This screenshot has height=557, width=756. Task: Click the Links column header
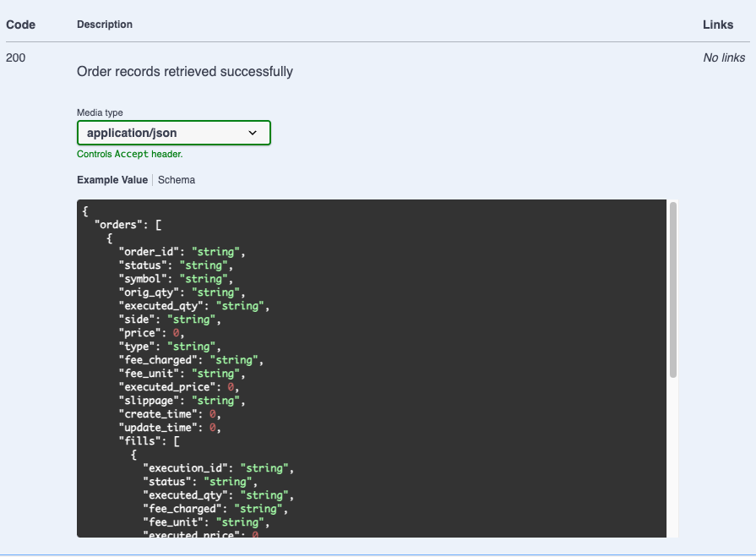point(718,25)
